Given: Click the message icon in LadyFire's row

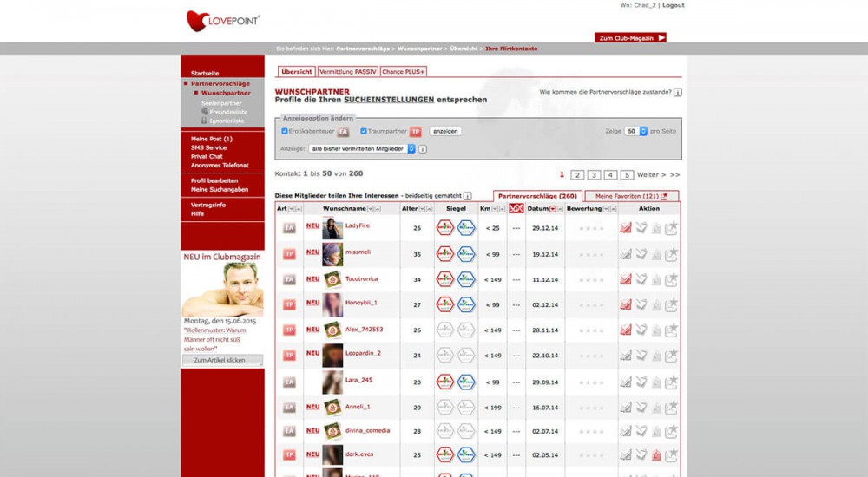Looking at the screenshot, I should [x=625, y=228].
